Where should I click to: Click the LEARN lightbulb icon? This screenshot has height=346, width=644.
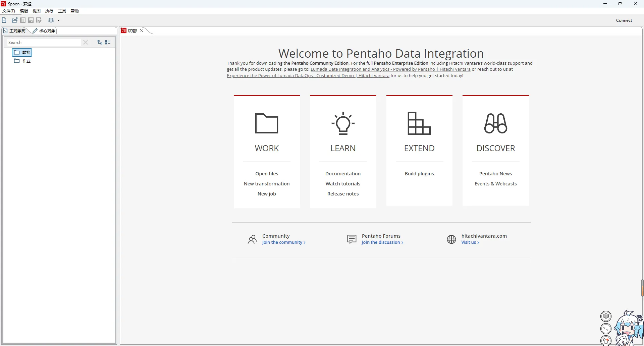coord(343,123)
